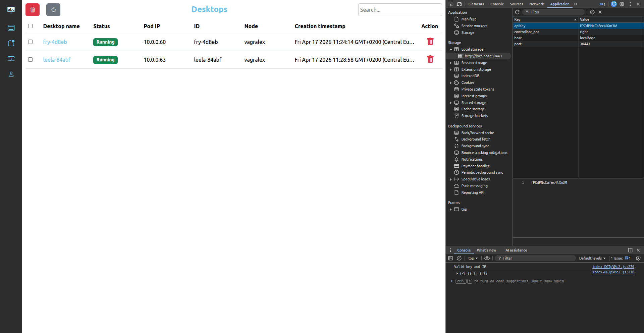Open console settings gear
This screenshot has height=333, width=644.
[x=638, y=258]
